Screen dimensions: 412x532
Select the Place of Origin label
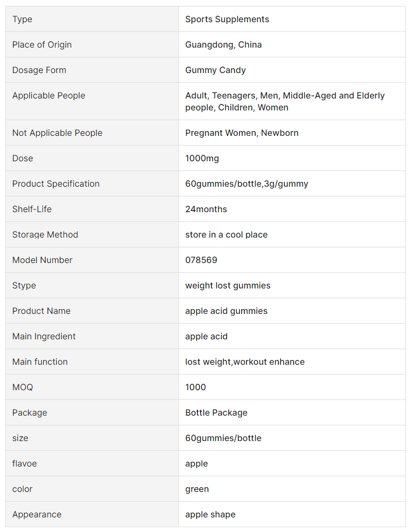point(42,45)
